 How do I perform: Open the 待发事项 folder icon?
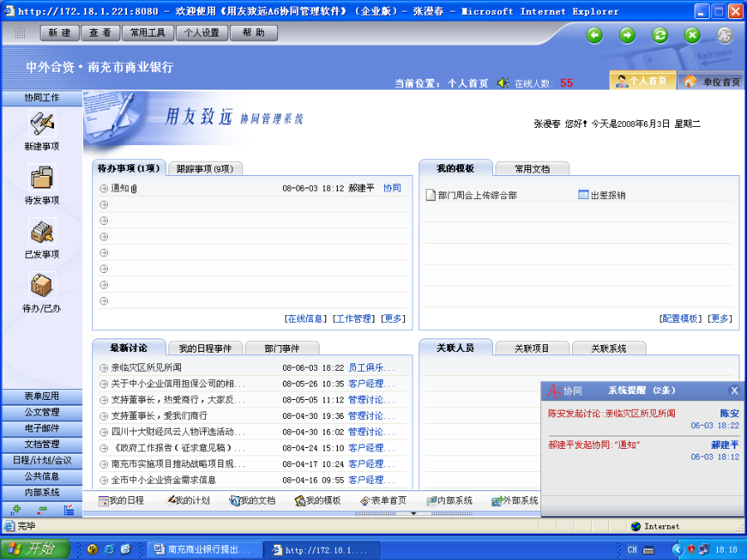click(42, 178)
